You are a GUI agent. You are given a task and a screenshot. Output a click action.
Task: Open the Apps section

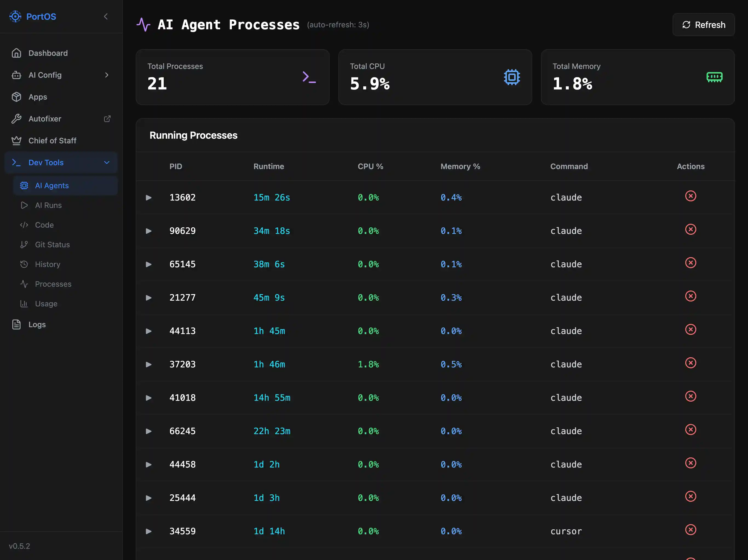[x=38, y=97]
